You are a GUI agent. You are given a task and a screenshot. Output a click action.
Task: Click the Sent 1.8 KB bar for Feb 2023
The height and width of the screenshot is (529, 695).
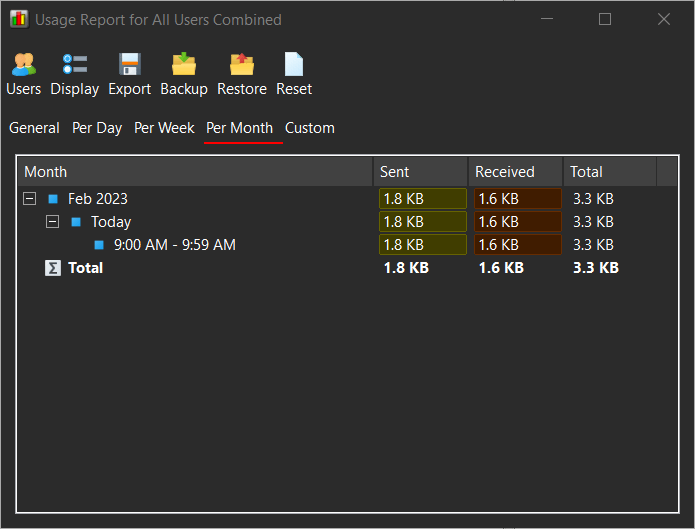[422, 199]
